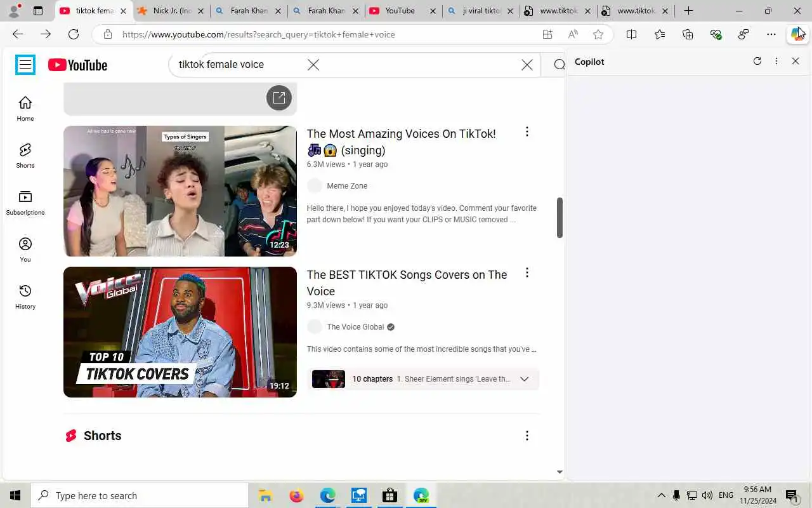Go to Home in YouTube sidebar
812x508 pixels.
pos(25,109)
